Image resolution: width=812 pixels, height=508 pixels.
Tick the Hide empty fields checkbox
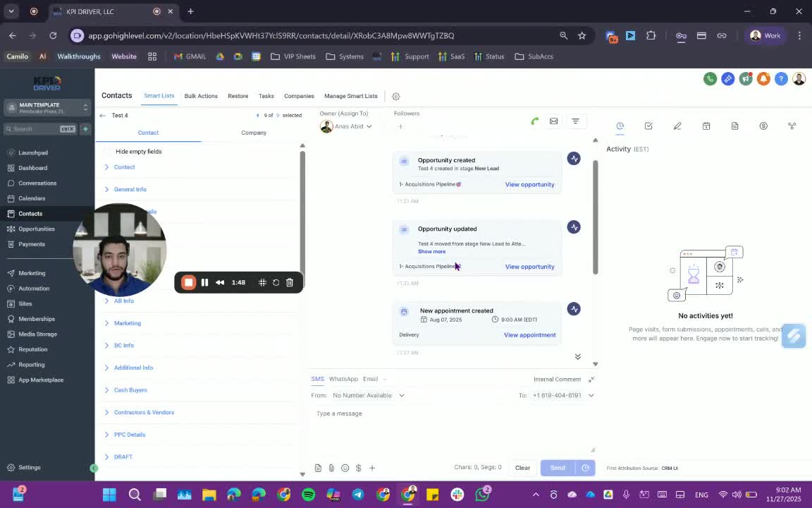pyautogui.click(x=109, y=152)
